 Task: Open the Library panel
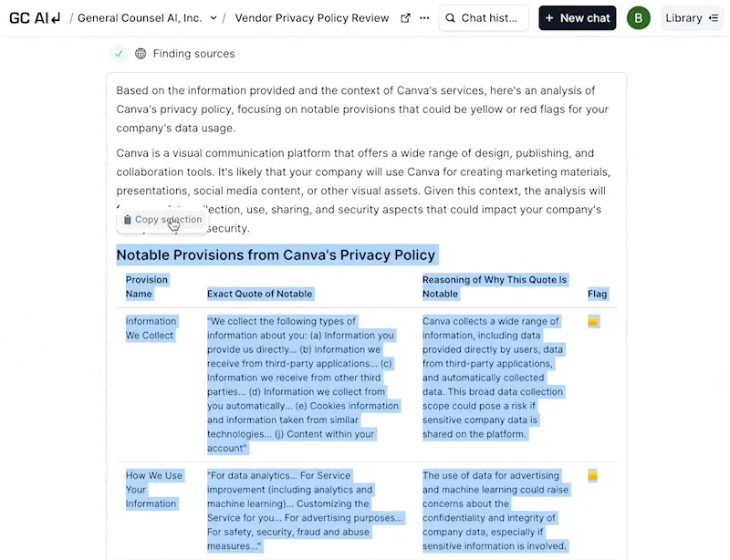click(692, 18)
